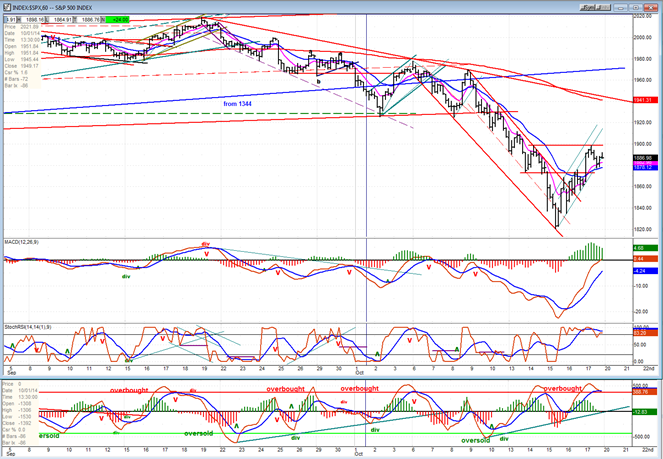The height and width of the screenshot is (459, 663).
Task: Select the vertical blue cursor line at October
Action: [x=364, y=200]
